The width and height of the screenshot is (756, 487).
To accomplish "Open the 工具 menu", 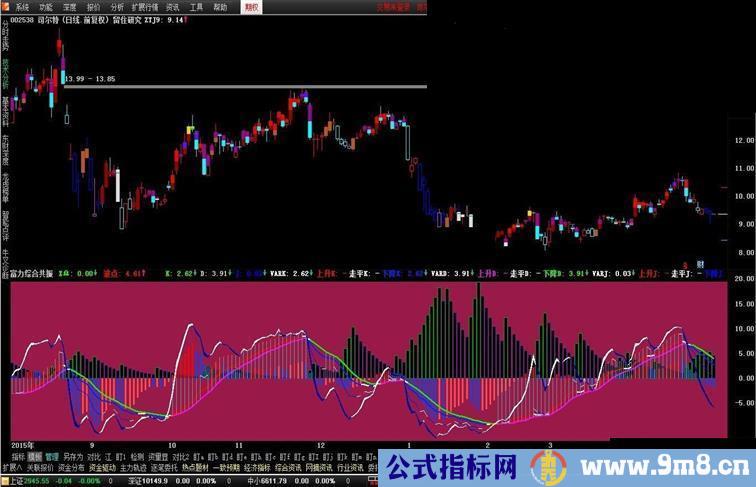I will 196,5.
